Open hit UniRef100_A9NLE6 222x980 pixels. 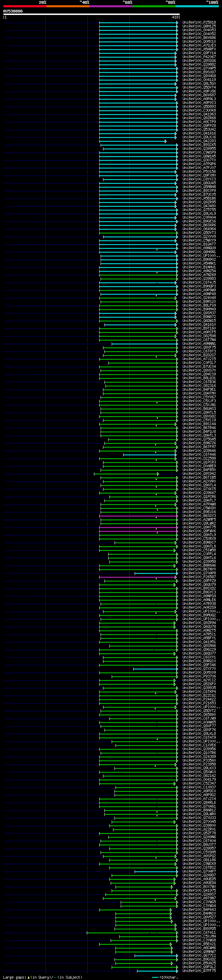coord(199,600)
